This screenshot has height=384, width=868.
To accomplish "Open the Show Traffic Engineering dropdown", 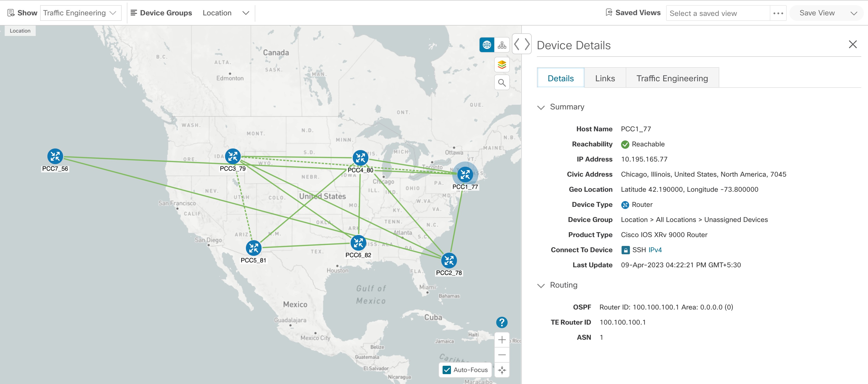I will [81, 13].
